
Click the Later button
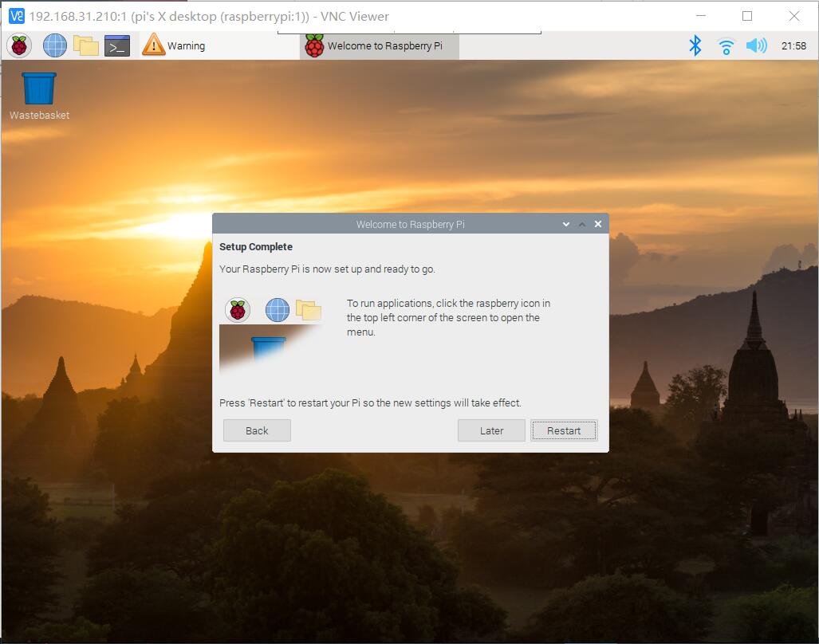pyautogui.click(x=491, y=430)
